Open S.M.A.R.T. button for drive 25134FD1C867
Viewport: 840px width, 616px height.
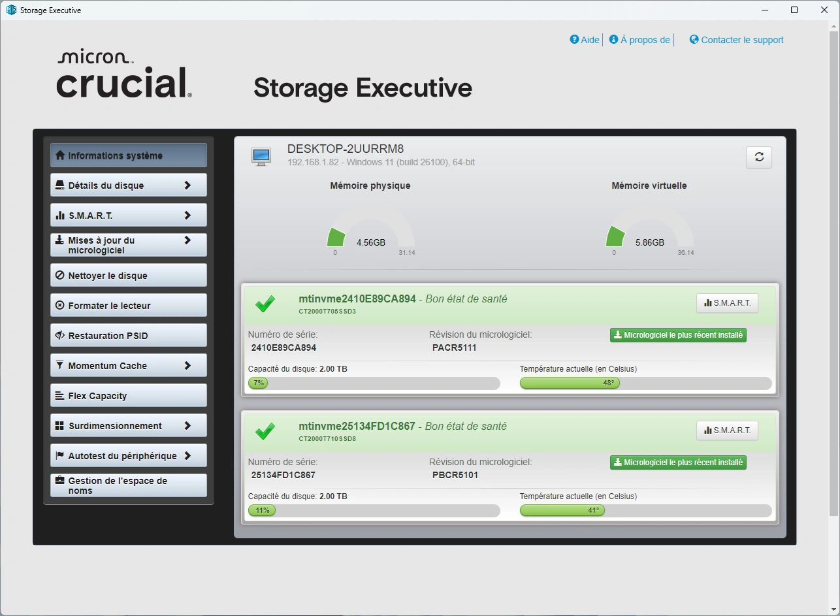[x=727, y=430]
